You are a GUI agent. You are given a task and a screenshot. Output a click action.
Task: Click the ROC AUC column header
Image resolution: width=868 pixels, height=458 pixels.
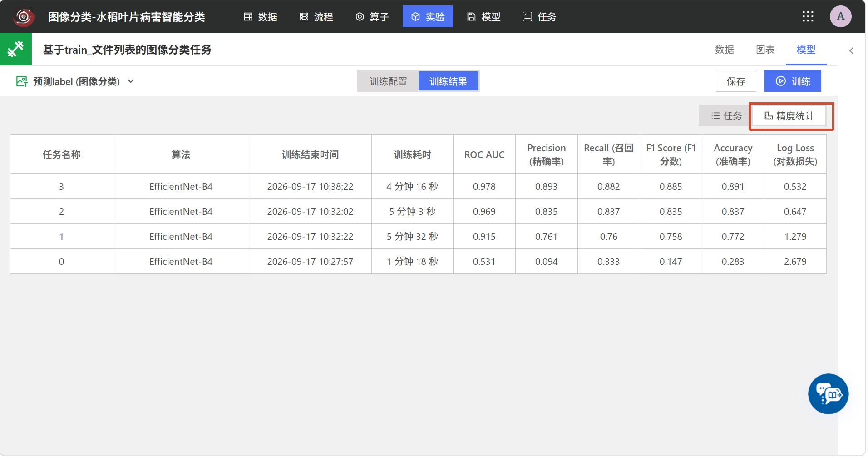[x=484, y=154]
